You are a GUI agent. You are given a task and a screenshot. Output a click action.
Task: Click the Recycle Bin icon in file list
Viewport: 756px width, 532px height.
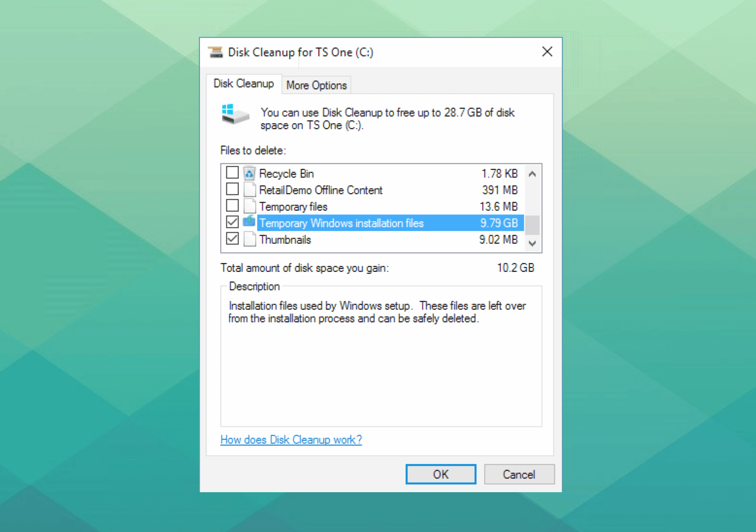coord(249,173)
